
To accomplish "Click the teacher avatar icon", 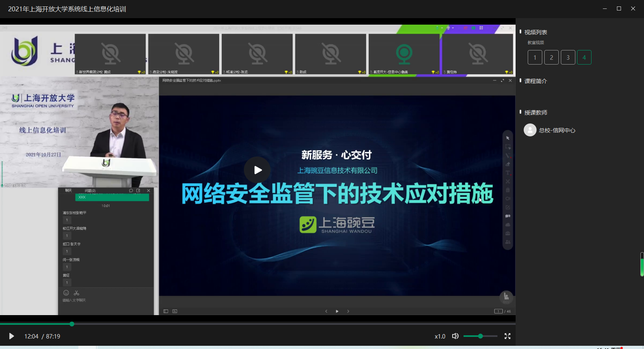I will pos(530,130).
